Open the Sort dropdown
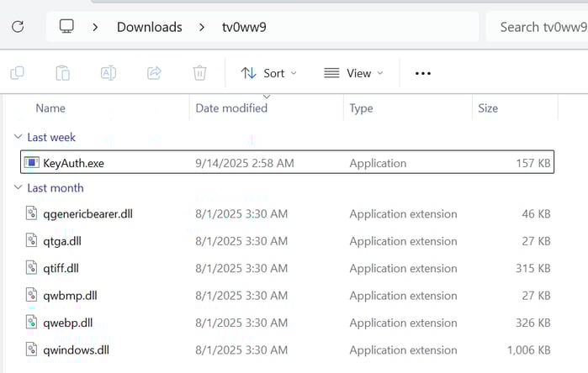The image size is (588, 373). 269,73
